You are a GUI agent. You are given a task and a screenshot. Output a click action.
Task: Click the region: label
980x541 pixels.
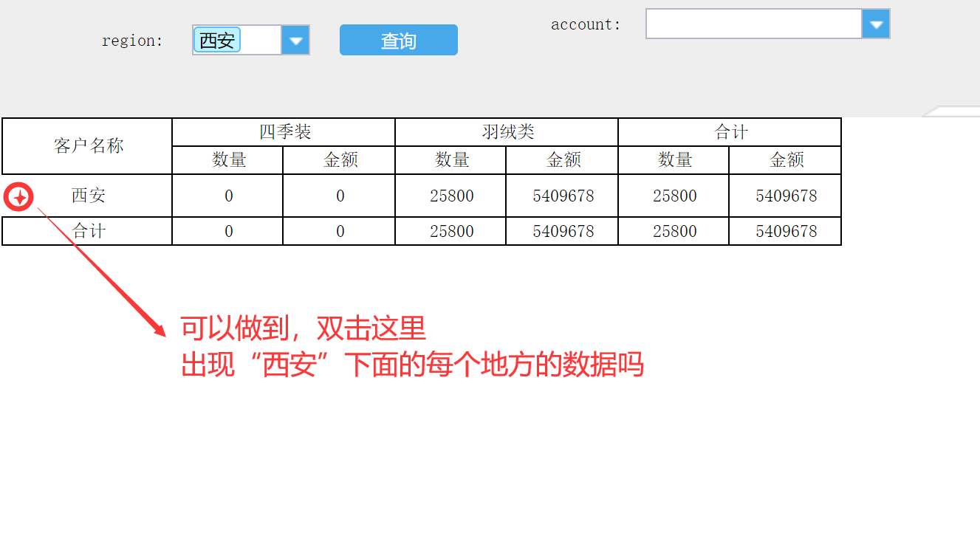click(132, 41)
